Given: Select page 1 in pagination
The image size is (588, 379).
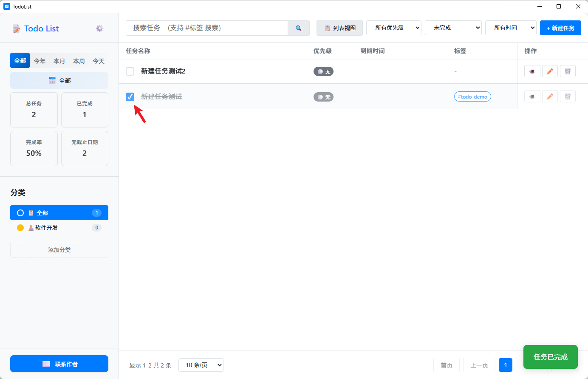Looking at the screenshot, I should tap(506, 365).
